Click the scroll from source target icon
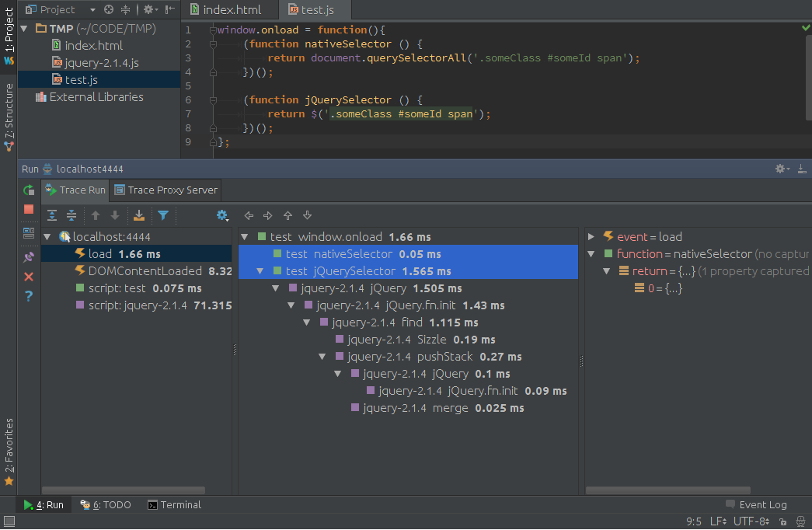 (x=109, y=10)
